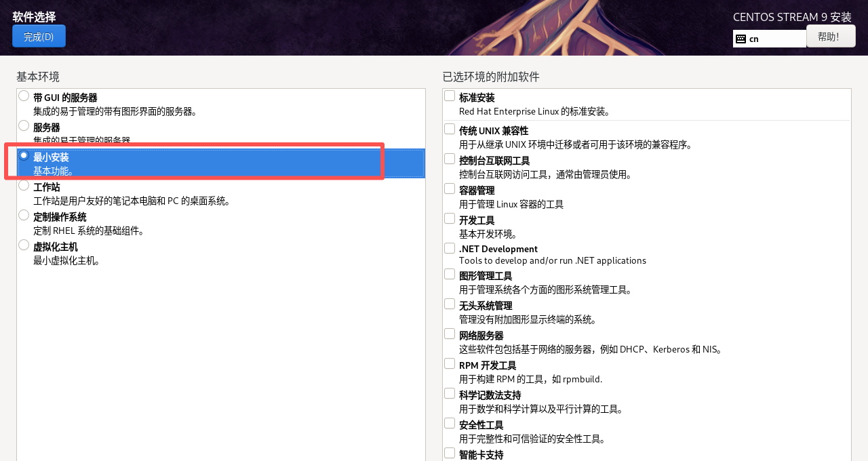
Task: Enable "开发工具" software group
Action: pyautogui.click(x=449, y=218)
